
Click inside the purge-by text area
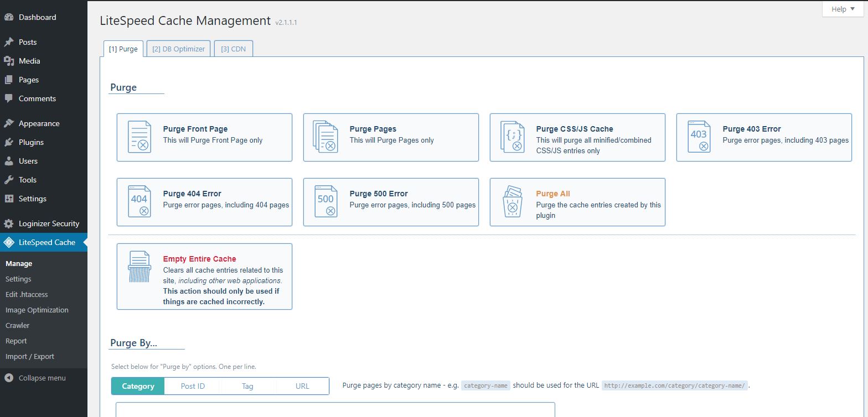click(335, 409)
